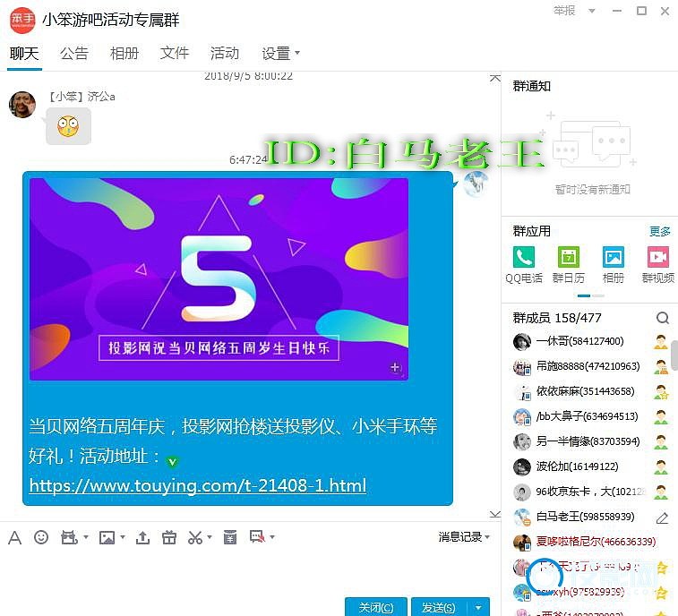This screenshot has height=616, width=678.
Task: Click the member list scrollbar
Action: tap(674, 355)
